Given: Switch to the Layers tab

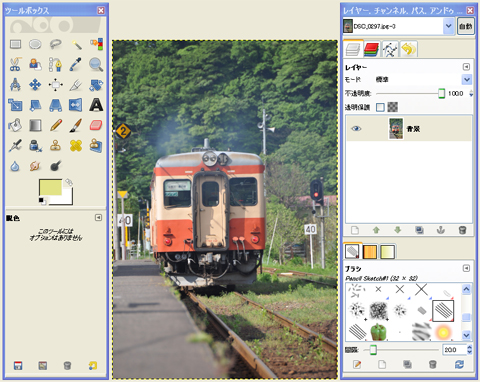Looking at the screenshot, I should coord(353,50).
